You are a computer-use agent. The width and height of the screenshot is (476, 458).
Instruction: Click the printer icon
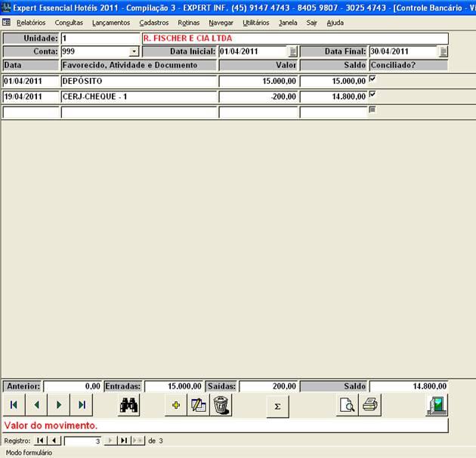[x=369, y=405]
